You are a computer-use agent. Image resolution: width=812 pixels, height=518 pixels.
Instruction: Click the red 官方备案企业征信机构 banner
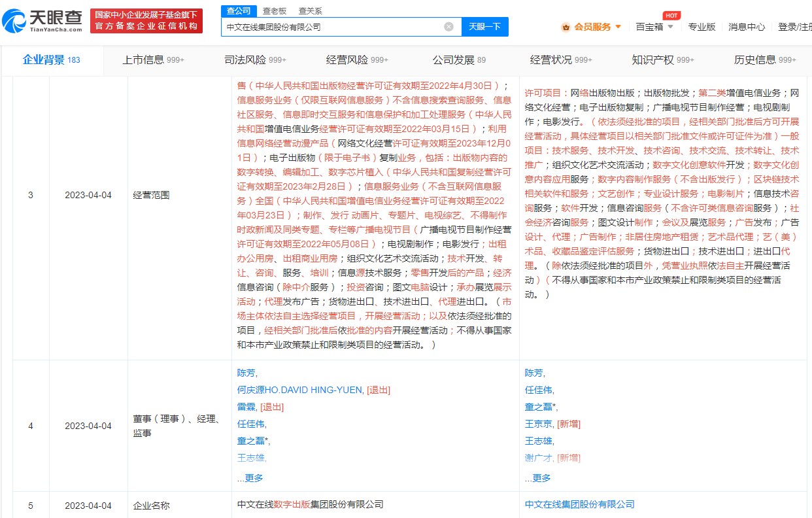pyautogui.click(x=146, y=21)
